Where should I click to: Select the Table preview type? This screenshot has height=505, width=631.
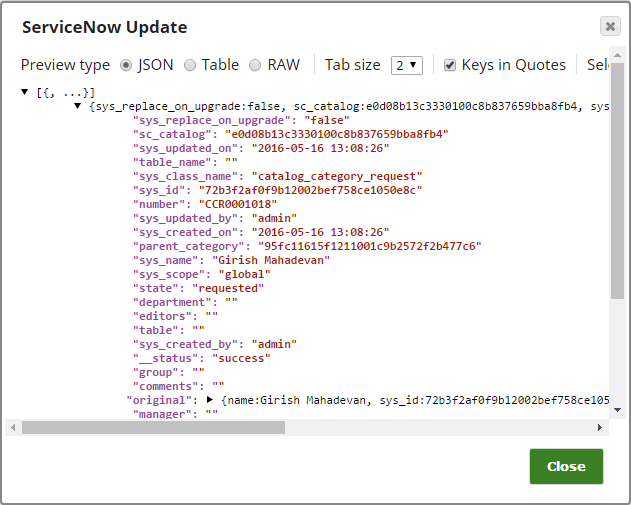click(190, 65)
